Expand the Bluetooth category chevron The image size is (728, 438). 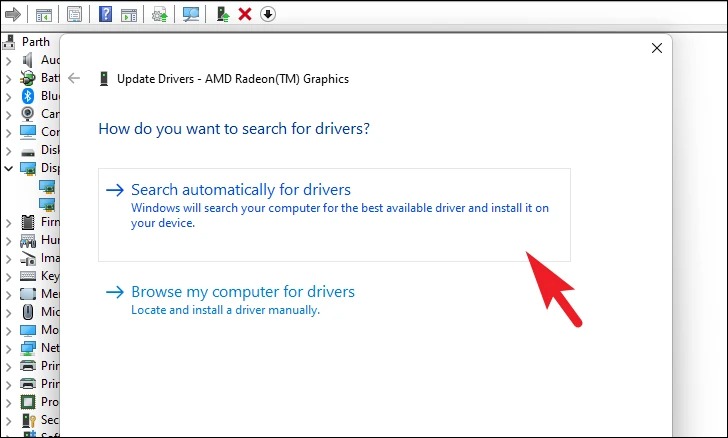click(8, 97)
